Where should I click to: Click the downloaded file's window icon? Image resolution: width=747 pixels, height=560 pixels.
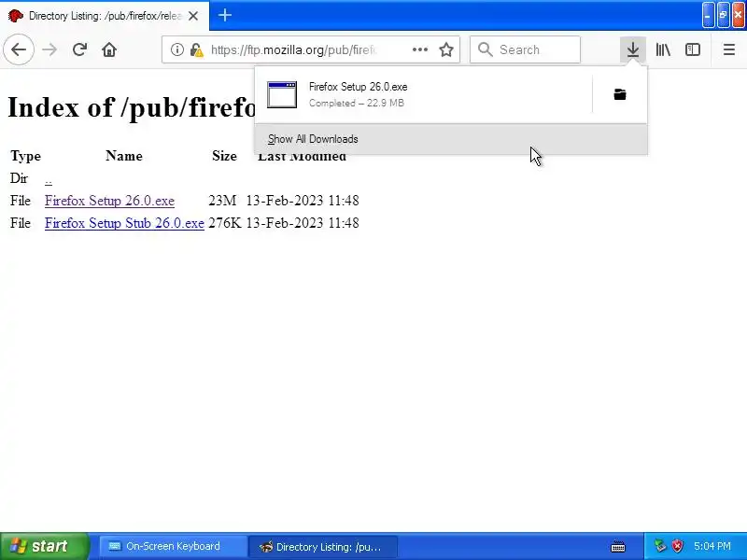coord(282,94)
